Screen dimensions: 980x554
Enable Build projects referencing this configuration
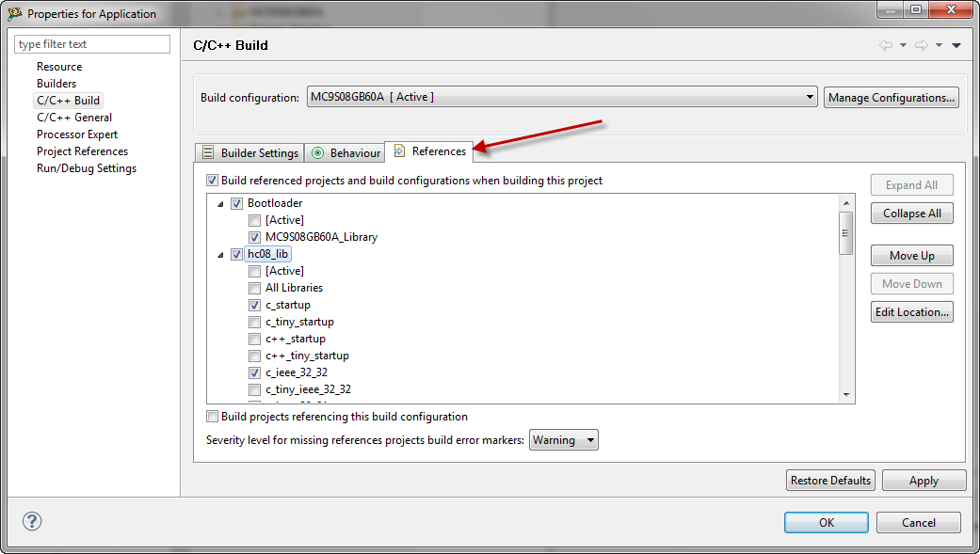tap(212, 417)
